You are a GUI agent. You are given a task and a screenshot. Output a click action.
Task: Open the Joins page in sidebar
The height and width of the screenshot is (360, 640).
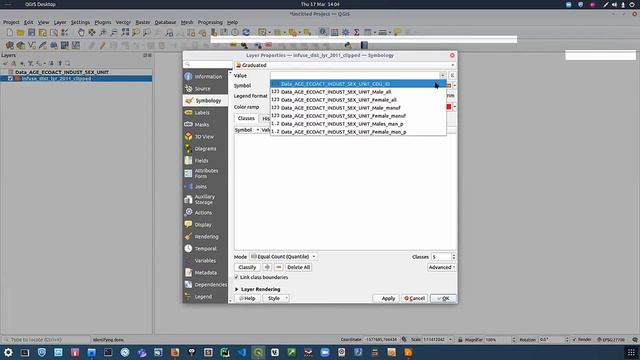(x=205, y=187)
